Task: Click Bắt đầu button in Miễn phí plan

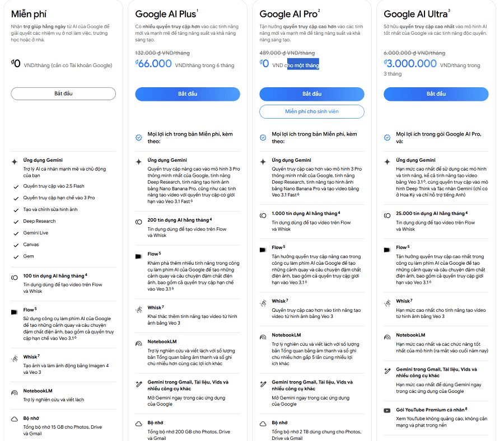Action: [63, 93]
